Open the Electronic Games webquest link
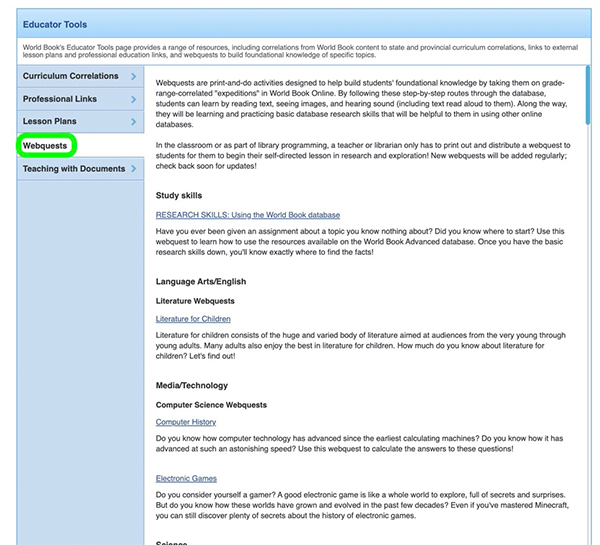Viewport: 600px width, 545px height. (186, 478)
